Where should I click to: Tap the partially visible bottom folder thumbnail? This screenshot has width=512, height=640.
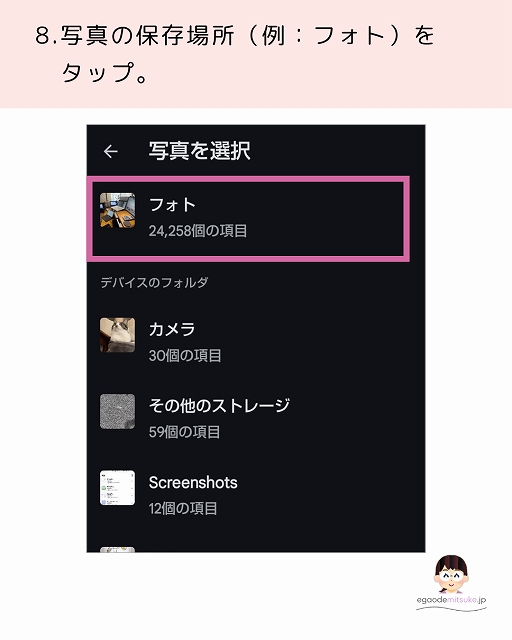coord(118,549)
